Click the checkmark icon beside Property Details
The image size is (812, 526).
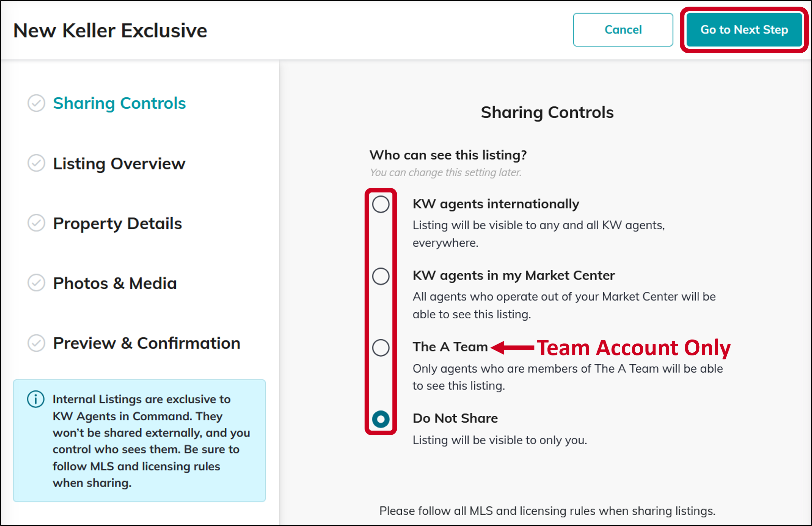tap(36, 223)
